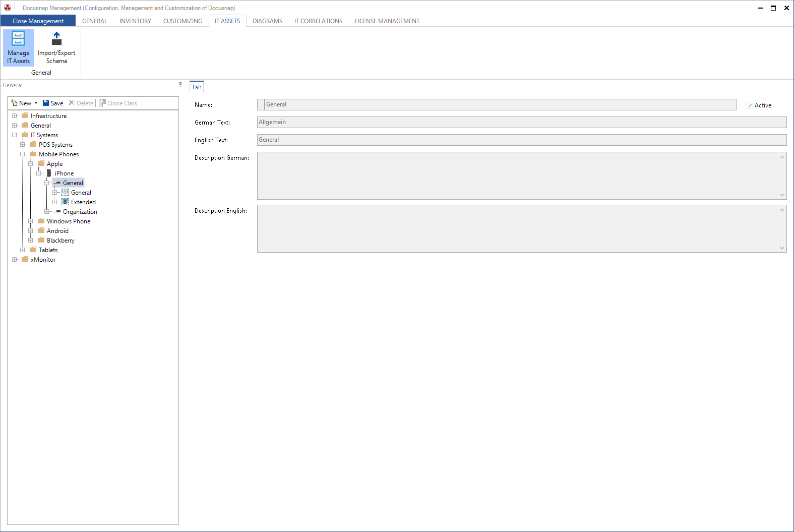Open the IT CORRELATIONS ribbon tab

[318, 21]
